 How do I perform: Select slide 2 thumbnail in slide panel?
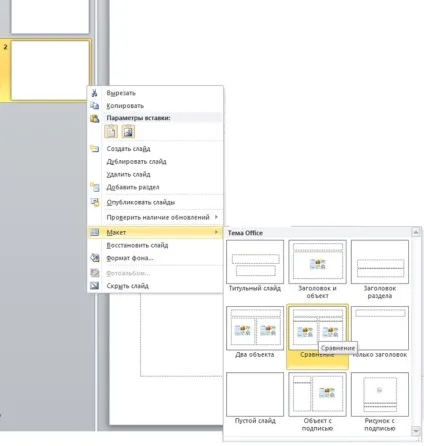tap(50, 70)
